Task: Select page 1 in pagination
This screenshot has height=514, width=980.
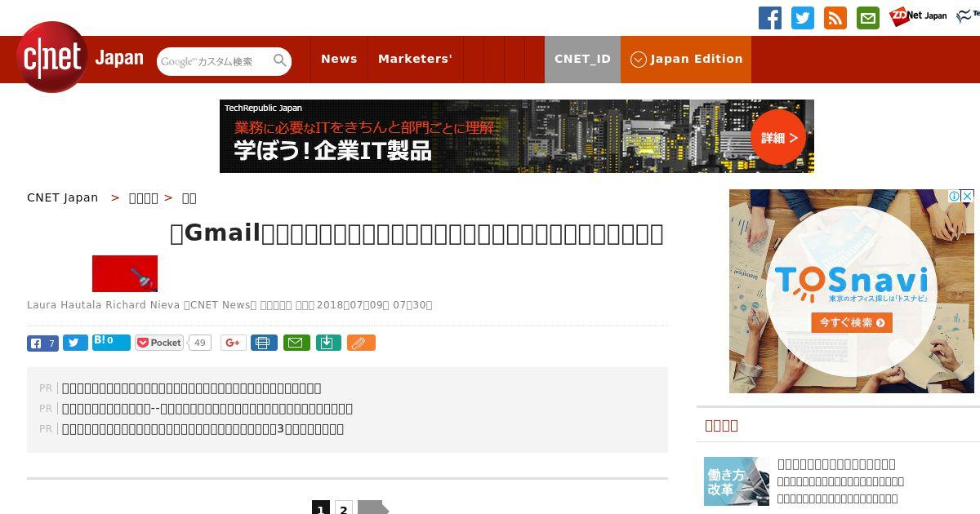Action: (321, 508)
